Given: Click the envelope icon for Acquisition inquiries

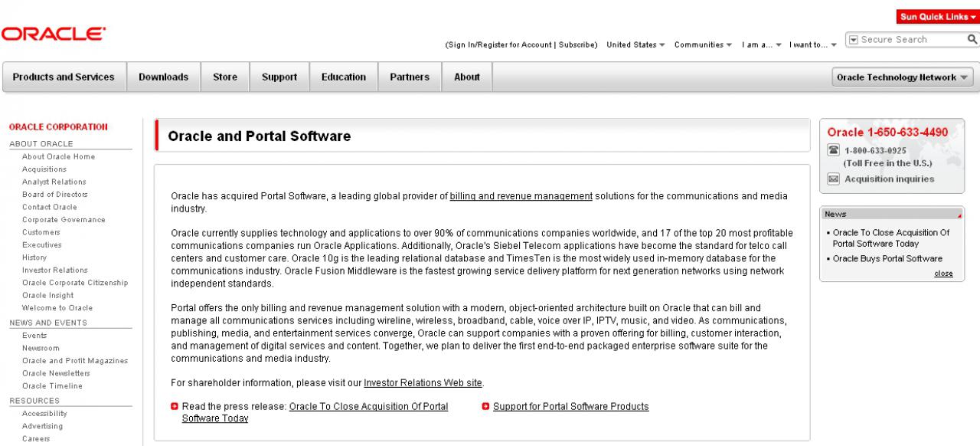Looking at the screenshot, I should click(835, 179).
